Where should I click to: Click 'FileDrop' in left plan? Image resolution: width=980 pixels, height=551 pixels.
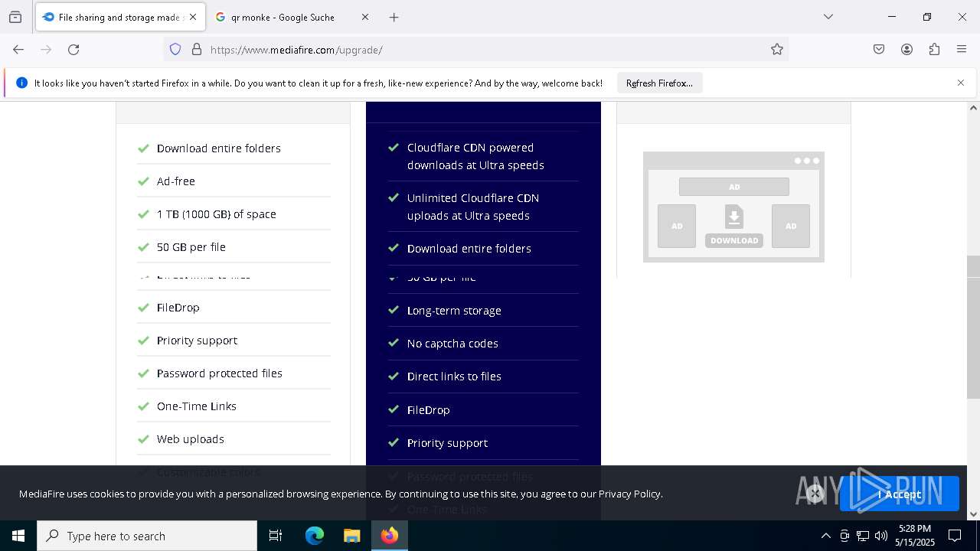point(178,308)
